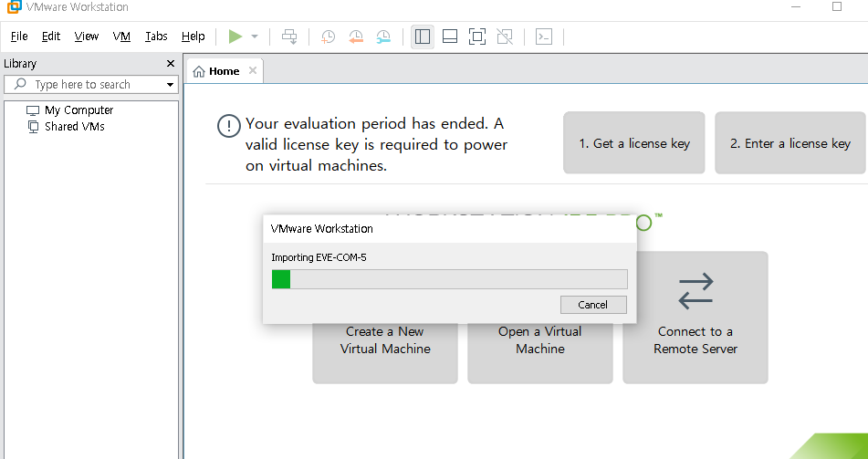The width and height of the screenshot is (868, 459).
Task: Close the Home tab
Action: point(253,70)
